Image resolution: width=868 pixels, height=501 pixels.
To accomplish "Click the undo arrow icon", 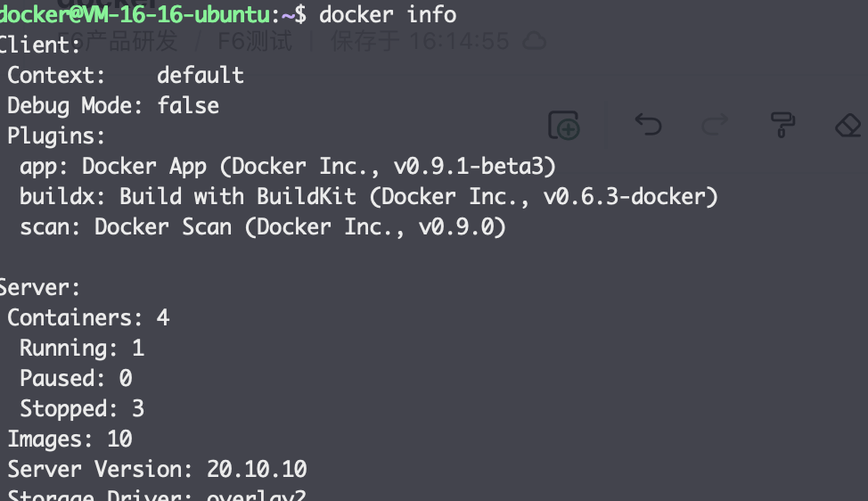I will pos(648,124).
